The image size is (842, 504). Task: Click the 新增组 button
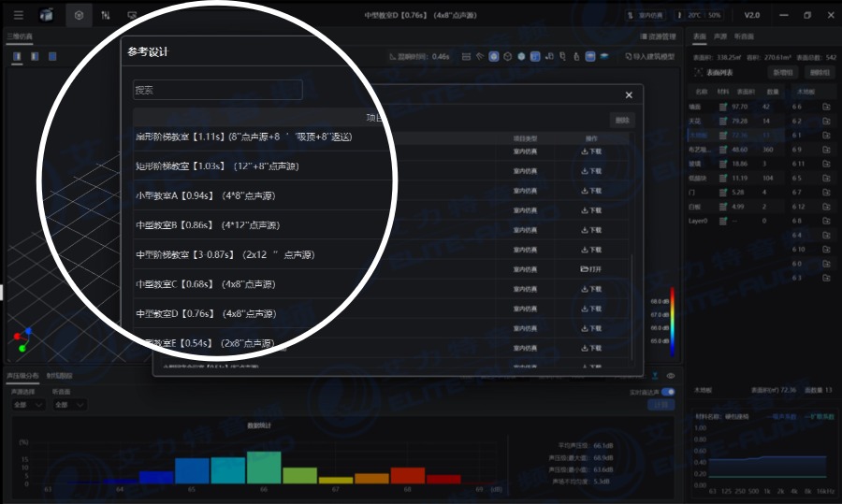782,72
